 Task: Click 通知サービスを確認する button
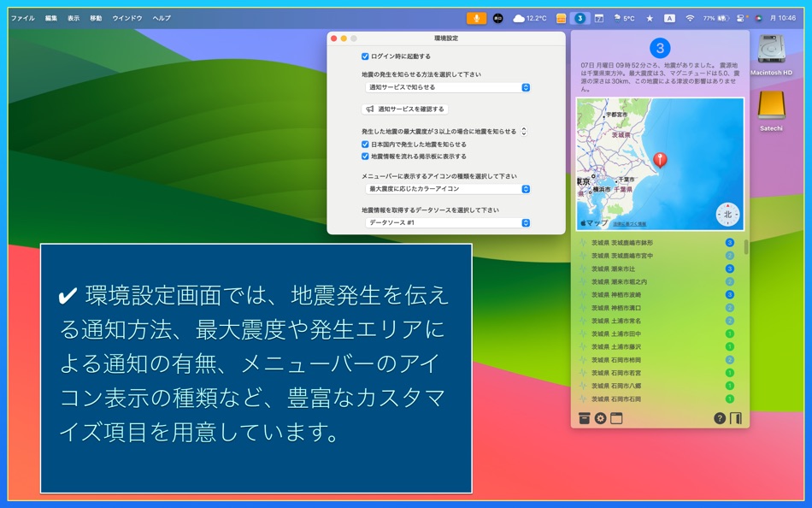coord(405,109)
